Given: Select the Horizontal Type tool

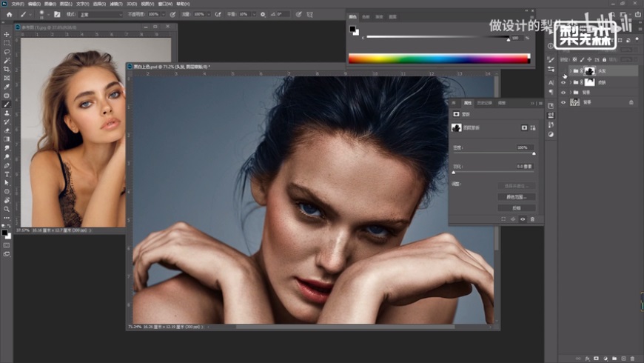Looking at the screenshot, I should point(7,173).
